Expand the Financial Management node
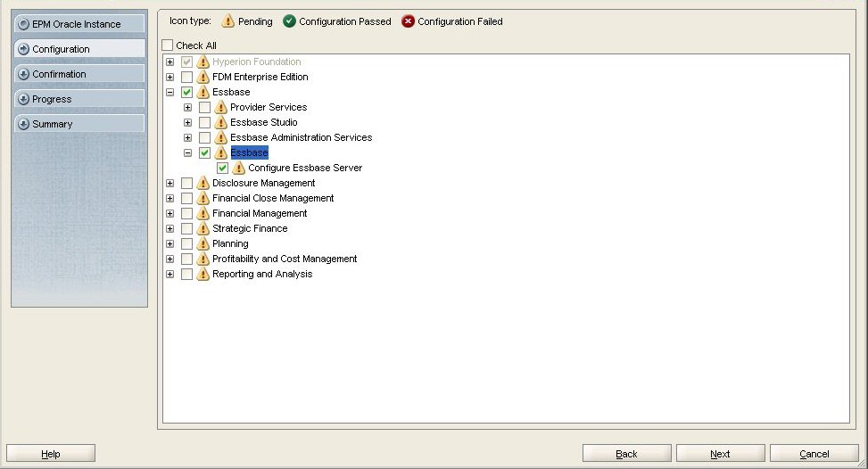 [170, 213]
